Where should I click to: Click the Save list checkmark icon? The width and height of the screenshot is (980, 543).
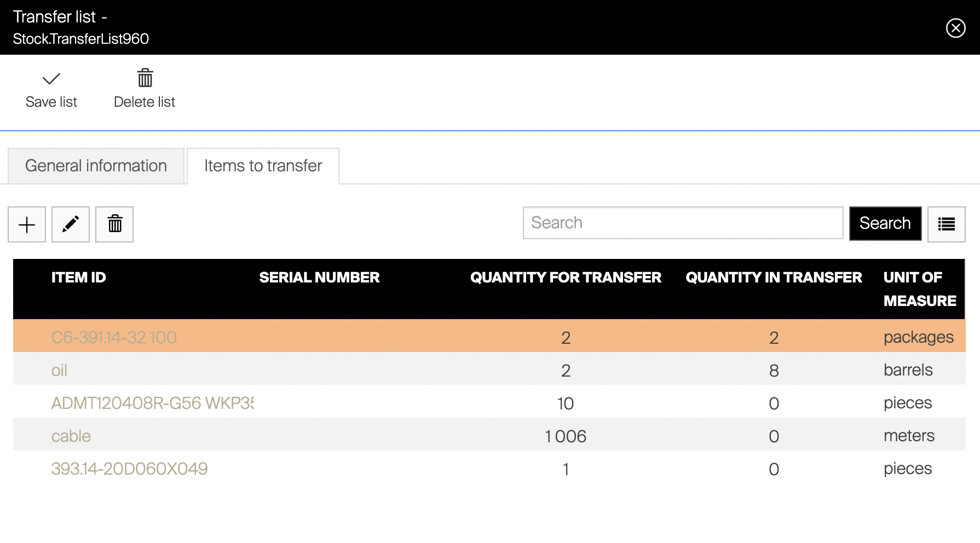click(x=51, y=79)
